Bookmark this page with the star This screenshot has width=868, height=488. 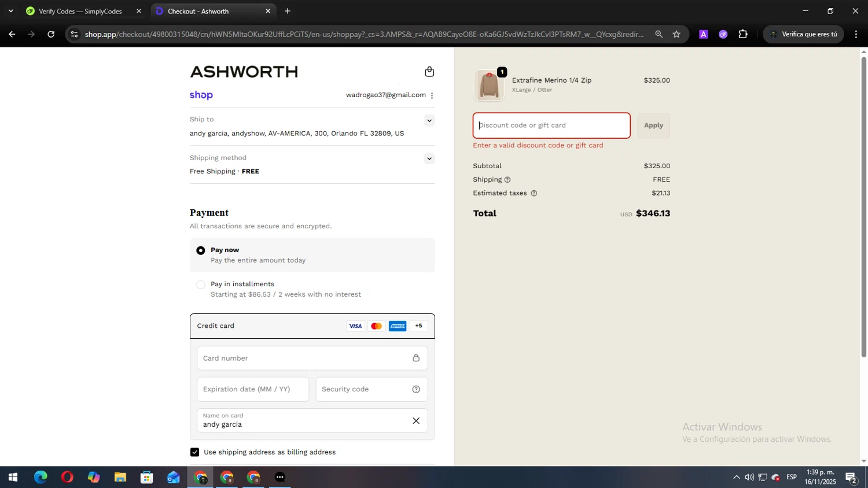676,34
